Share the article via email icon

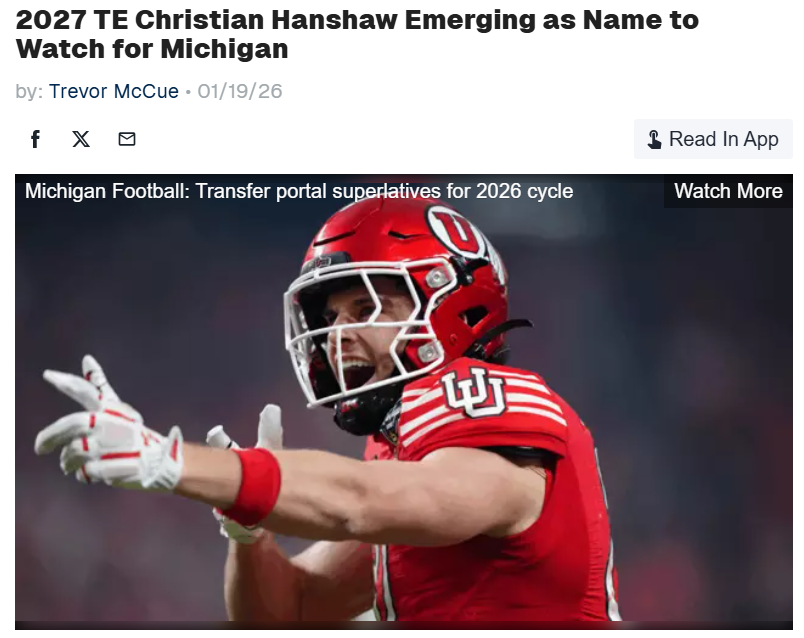[x=127, y=139]
